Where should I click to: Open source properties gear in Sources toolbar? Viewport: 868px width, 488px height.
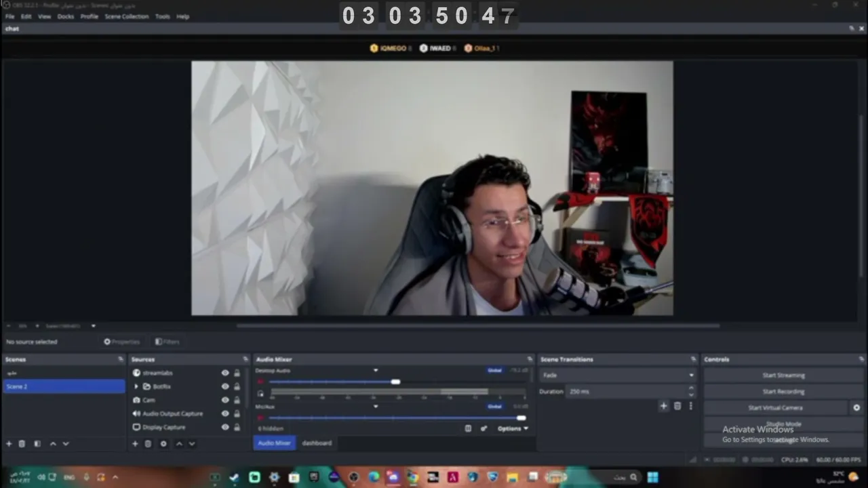[x=163, y=444]
